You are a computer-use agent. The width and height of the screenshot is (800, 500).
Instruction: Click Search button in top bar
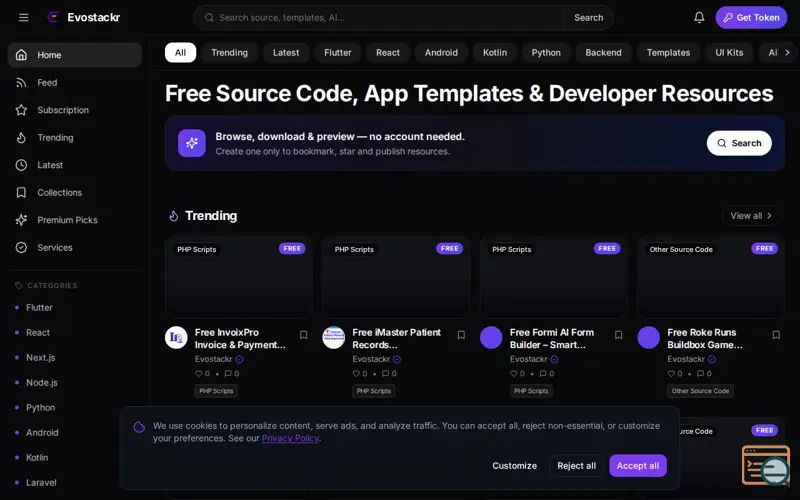click(x=588, y=17)
